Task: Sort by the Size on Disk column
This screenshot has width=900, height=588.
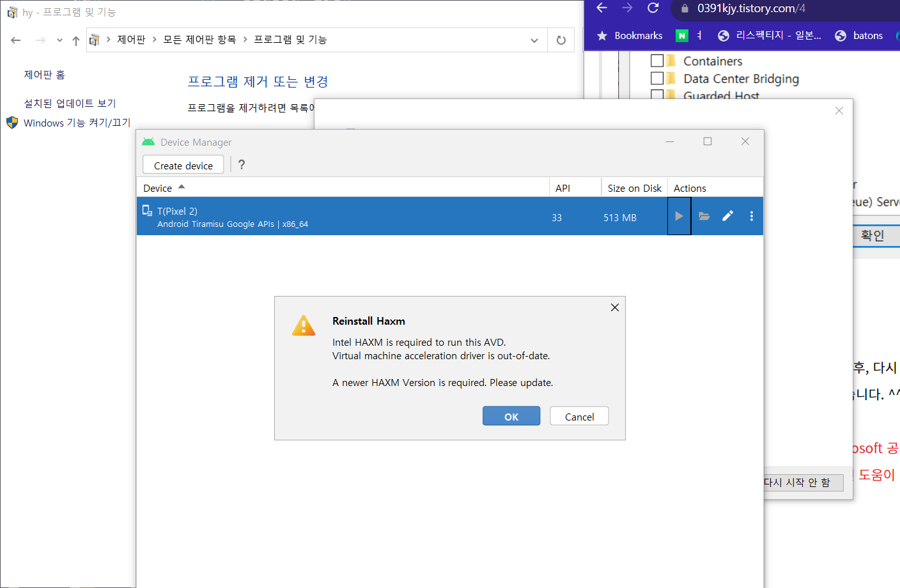Action: pyautogui.click(x=634, y=188)
